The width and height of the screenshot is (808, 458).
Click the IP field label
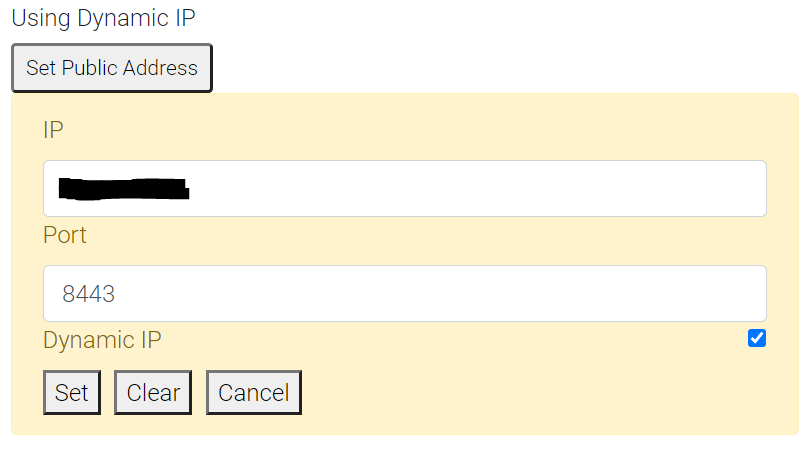pos(53,129)
